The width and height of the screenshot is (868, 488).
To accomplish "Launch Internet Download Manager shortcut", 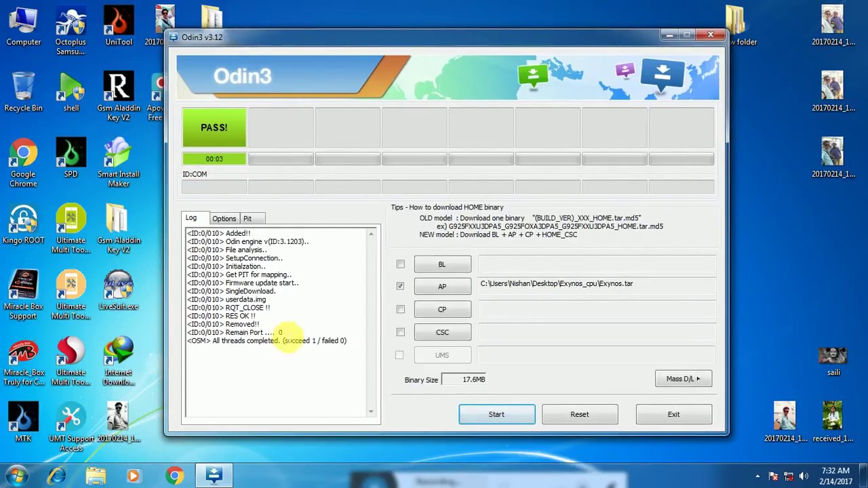I will [119, 361].
